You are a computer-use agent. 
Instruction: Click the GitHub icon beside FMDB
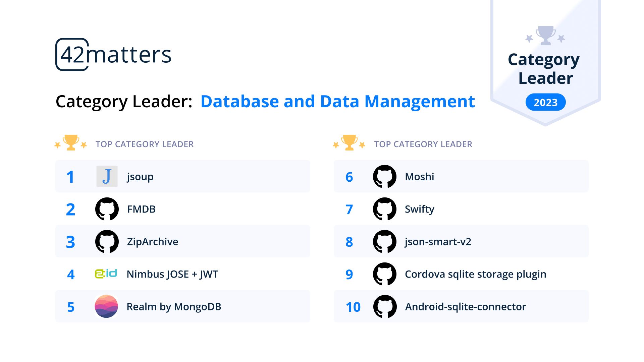[x=107, y=209]
